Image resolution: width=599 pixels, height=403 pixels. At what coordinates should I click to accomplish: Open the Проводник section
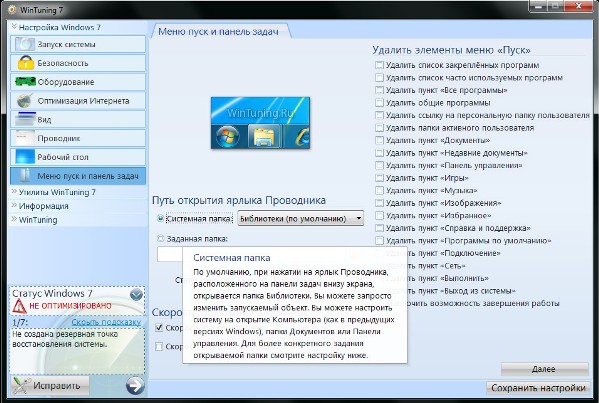pos(78,138)
